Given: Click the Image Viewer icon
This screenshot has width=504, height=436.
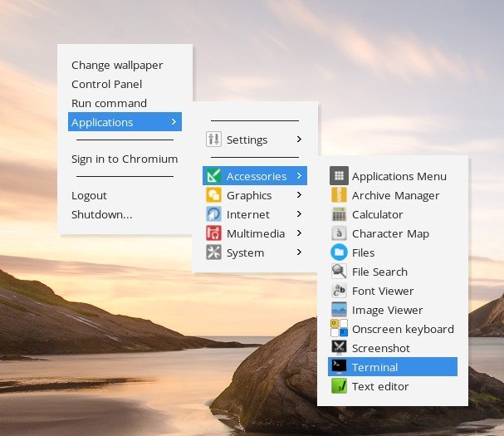Looking at the screenshot, I should click(x=339, y=310).
